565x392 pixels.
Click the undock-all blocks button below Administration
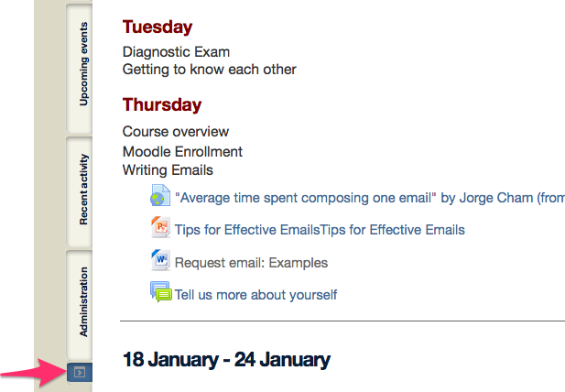tap(80, 372)
